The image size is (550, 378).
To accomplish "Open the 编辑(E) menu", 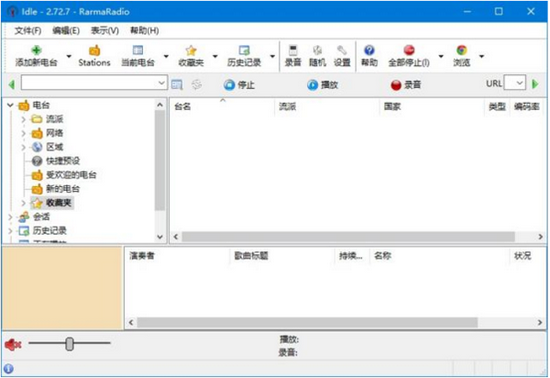I will pyautogui.click(x=66, y=31).
